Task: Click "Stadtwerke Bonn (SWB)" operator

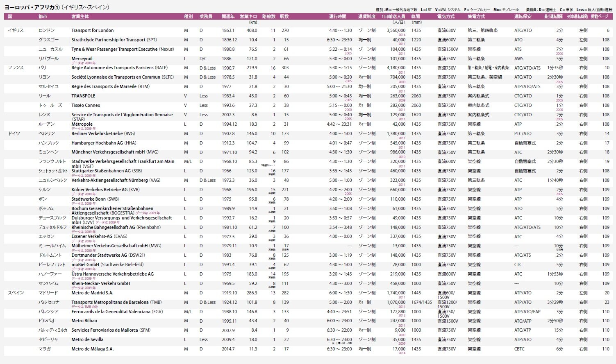Action: [x=95, y=199]
